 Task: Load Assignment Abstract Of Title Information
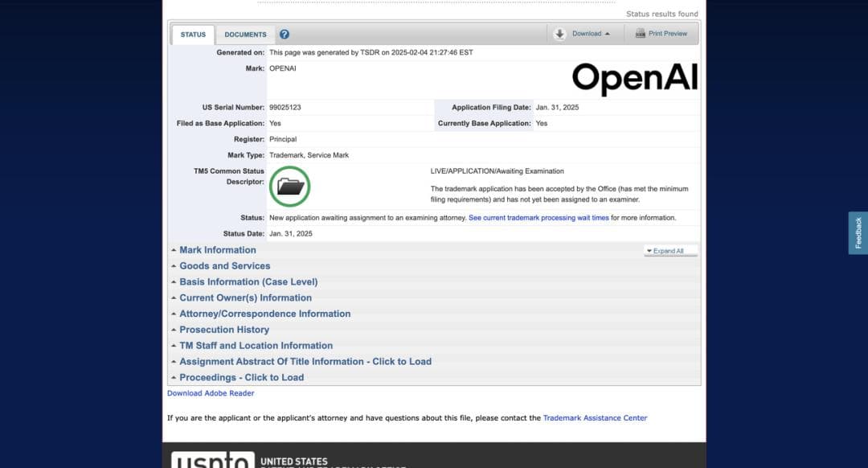coord(305,362)
